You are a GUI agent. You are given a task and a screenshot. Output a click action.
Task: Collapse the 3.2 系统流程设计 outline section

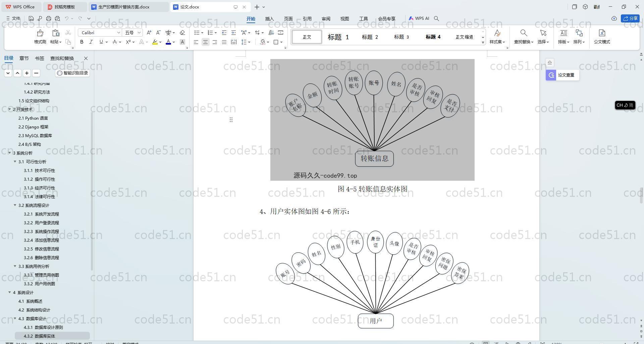tap(15, 205)
